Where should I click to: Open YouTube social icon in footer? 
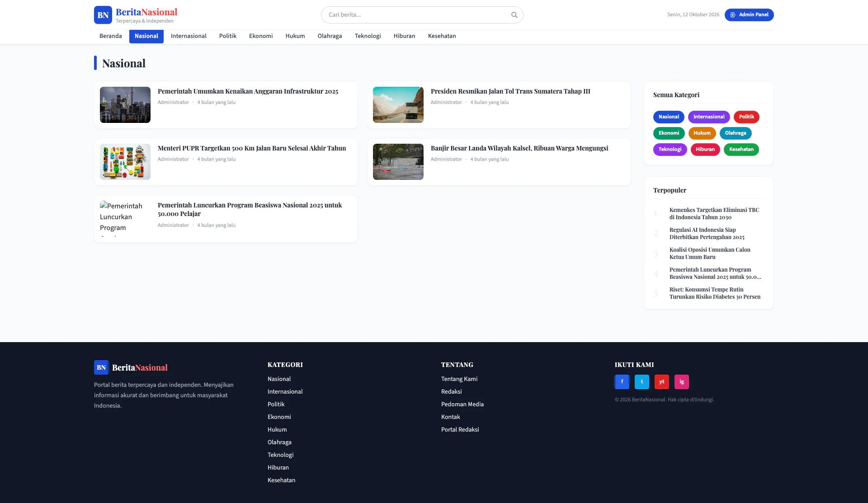[x=661, y=382]
